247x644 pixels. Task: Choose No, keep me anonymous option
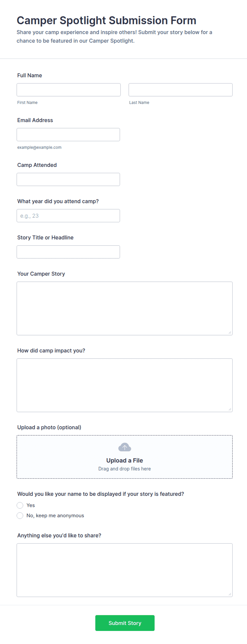pos(20,516)
